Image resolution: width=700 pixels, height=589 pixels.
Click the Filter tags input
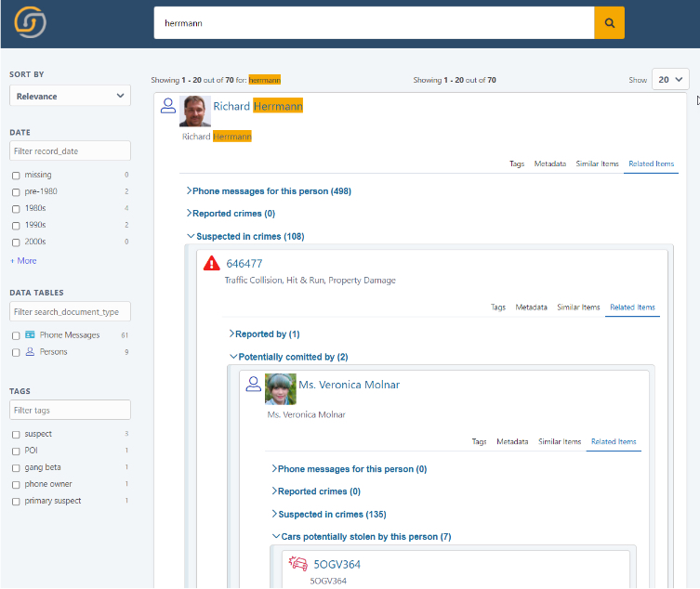[x=70, y=410]
